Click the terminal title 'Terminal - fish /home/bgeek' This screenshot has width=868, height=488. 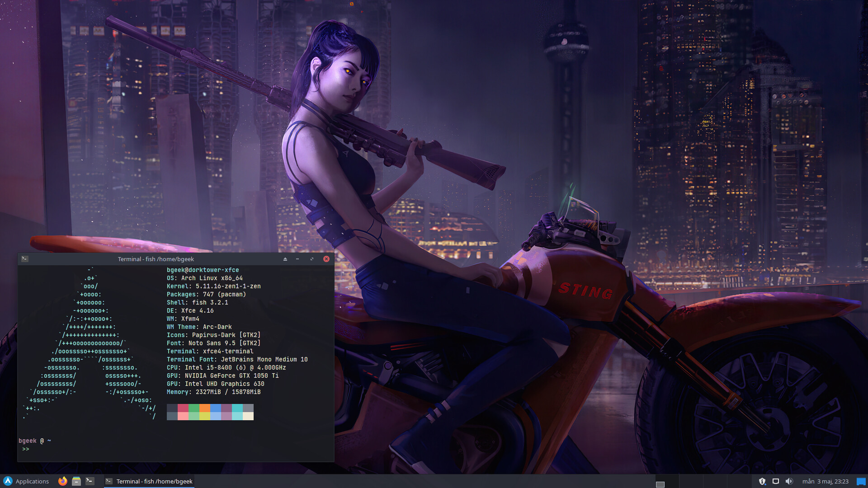click(x=156, y=259)
